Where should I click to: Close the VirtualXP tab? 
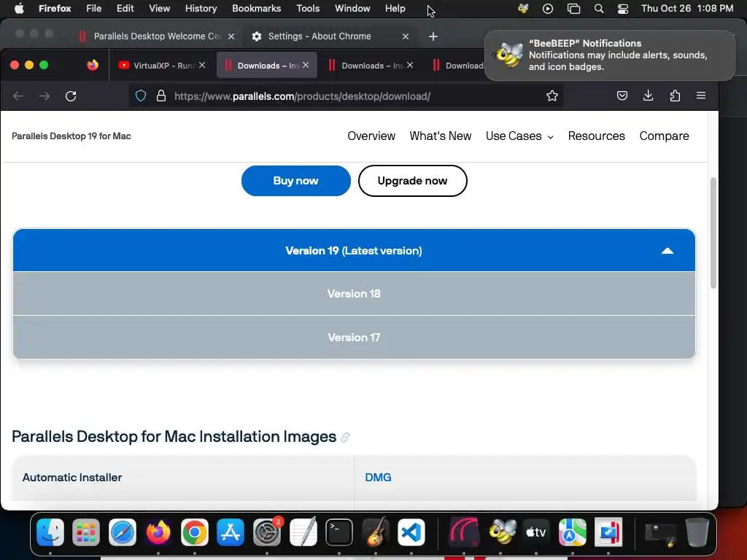click(202, 65)
